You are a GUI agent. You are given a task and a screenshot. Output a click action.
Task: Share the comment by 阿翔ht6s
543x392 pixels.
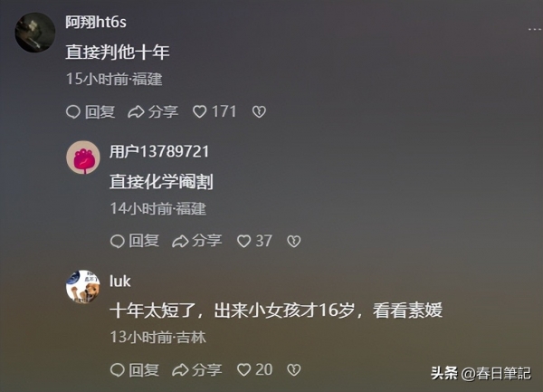pos(153,112)
